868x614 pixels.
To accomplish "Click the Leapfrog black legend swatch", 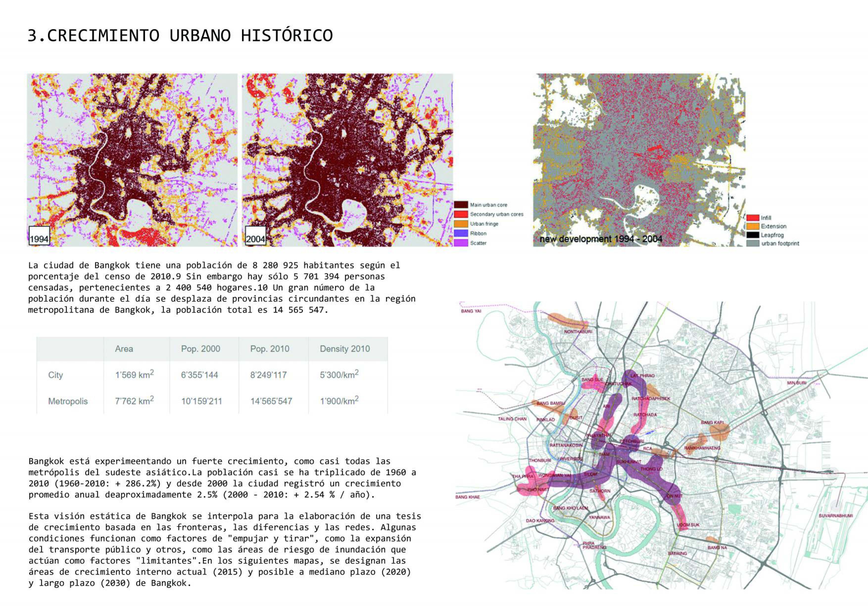I will tap(753, 235).
